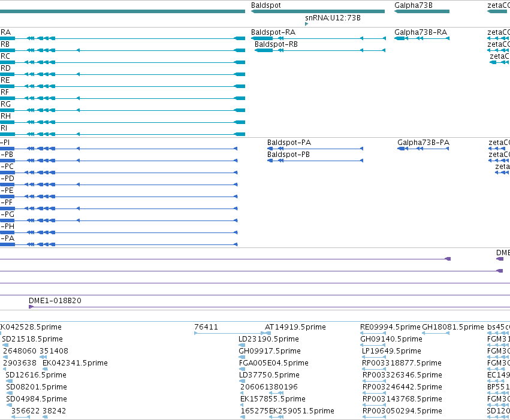
Task: Click the Galpha73B-PA protein label
Action: [x=424, y=143]
